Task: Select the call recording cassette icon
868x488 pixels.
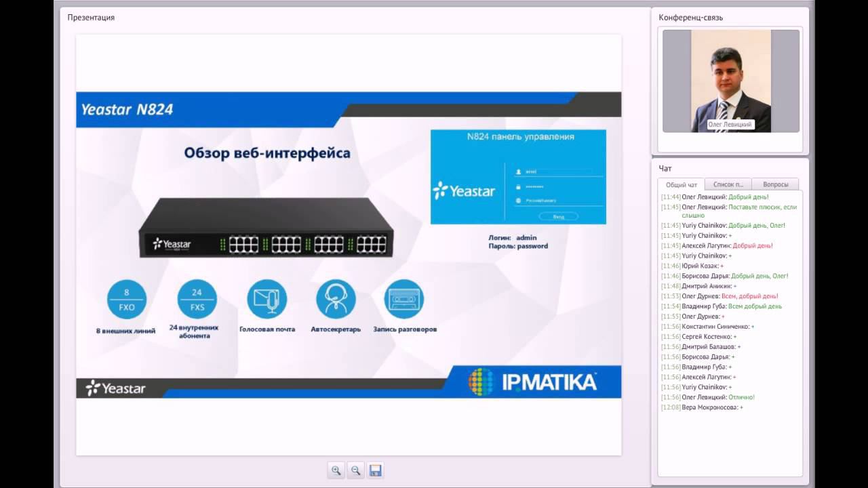Action: click(404, 300)
